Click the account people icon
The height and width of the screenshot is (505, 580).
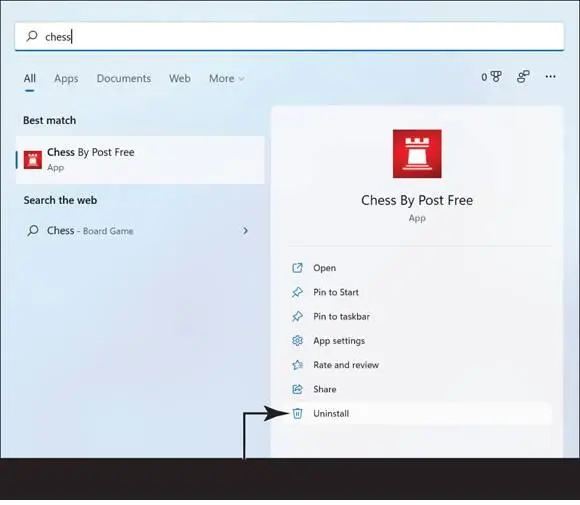tap(523, 77)
